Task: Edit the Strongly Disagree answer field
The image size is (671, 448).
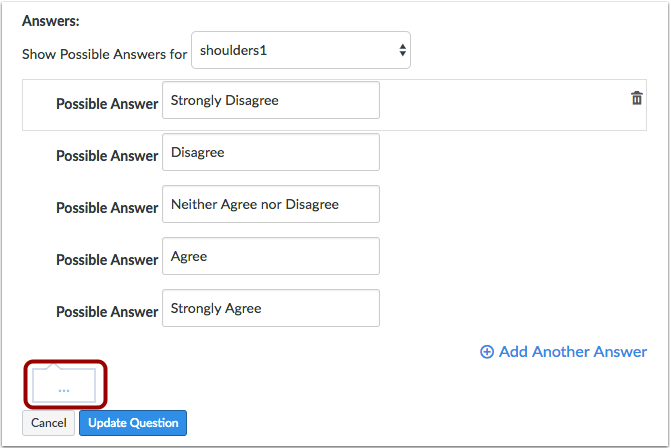Action: tap(271, 100)
